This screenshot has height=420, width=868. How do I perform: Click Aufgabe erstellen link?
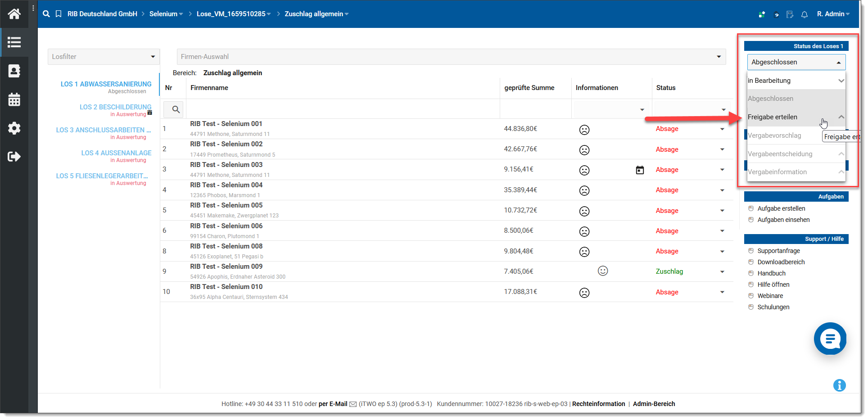781,208
